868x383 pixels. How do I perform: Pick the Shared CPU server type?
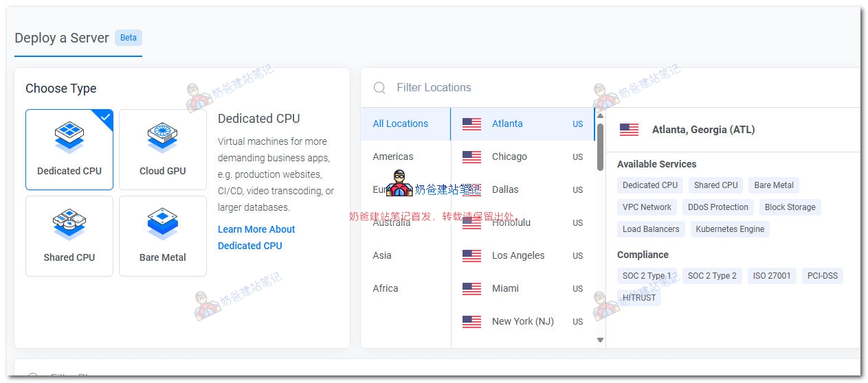click(x=69, y=235)
